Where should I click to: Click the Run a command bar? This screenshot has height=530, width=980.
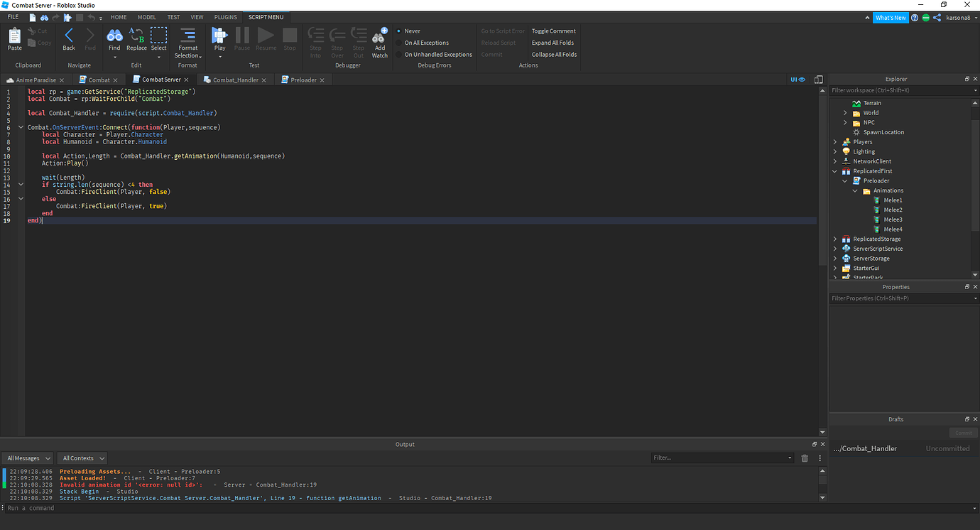coord(490,508)
